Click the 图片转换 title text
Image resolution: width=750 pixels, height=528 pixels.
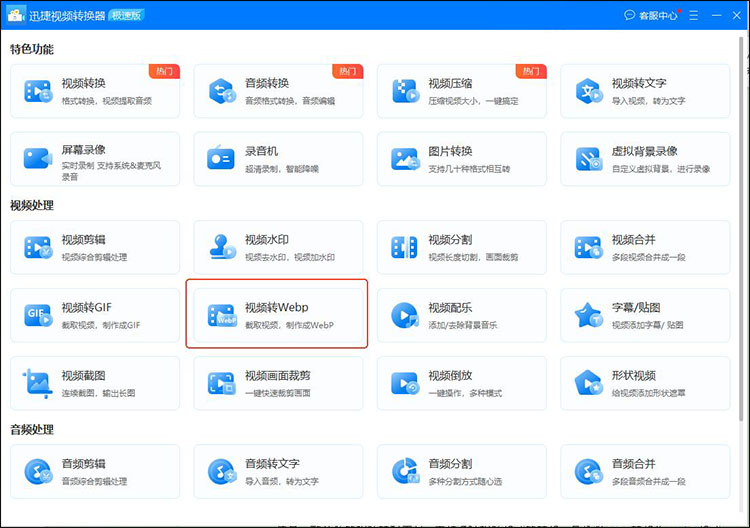tap(450, 151)
